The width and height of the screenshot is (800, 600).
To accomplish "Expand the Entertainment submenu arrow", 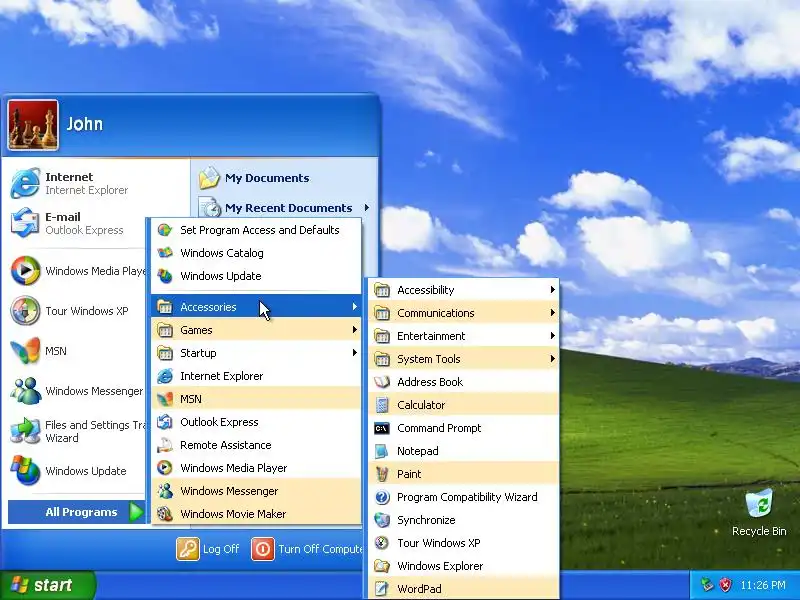I will click(553, 336).
